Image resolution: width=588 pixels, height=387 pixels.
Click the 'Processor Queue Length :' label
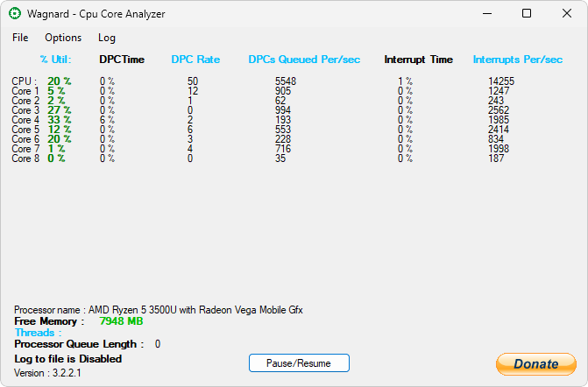pos(79,344)
